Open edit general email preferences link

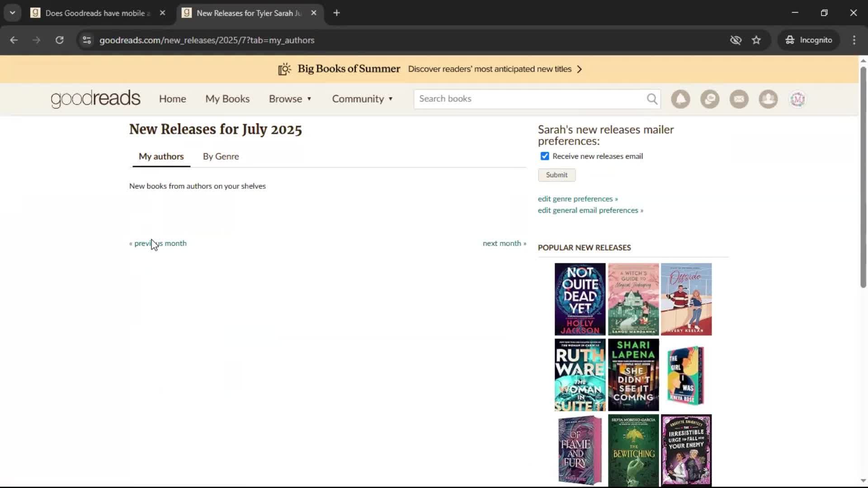pos(590,210)
